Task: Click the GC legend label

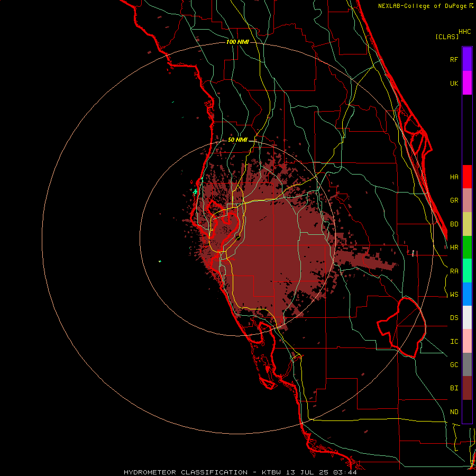Action: (454, 365)
